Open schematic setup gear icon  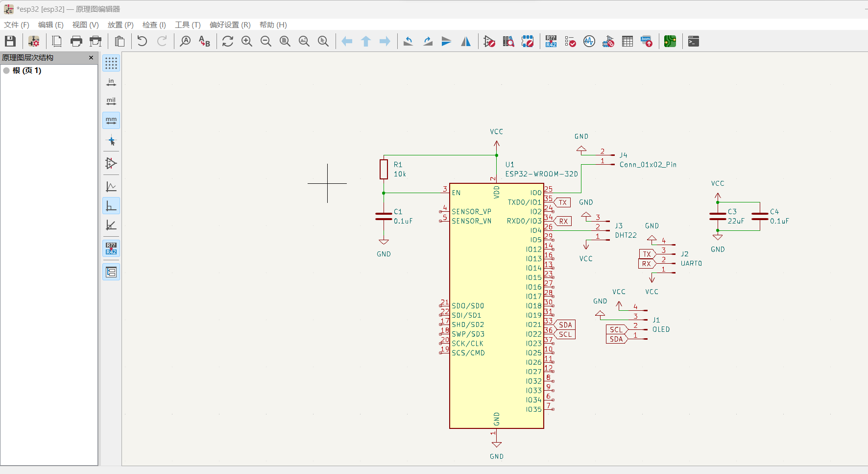click(x=34, y=41)
